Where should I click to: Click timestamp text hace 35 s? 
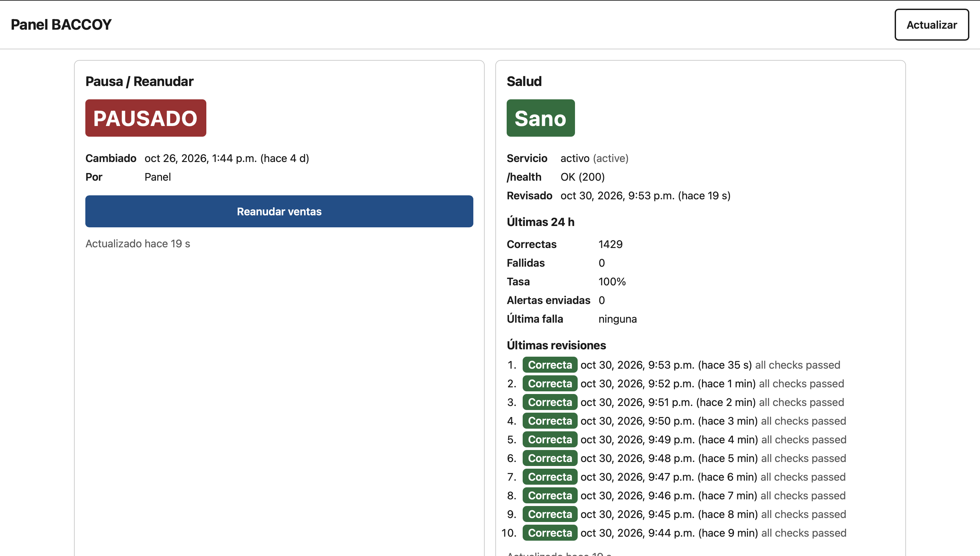tap(725, 365)
